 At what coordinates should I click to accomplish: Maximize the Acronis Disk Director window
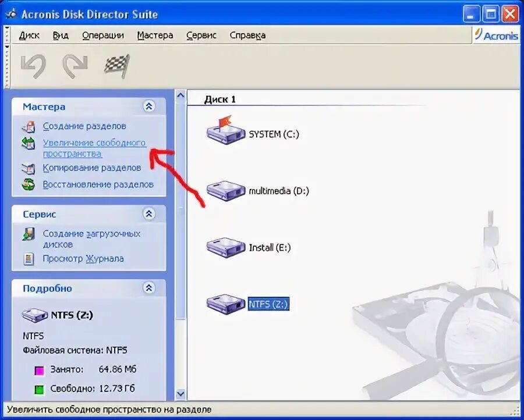pyautogui.click(x=491, y=15)
